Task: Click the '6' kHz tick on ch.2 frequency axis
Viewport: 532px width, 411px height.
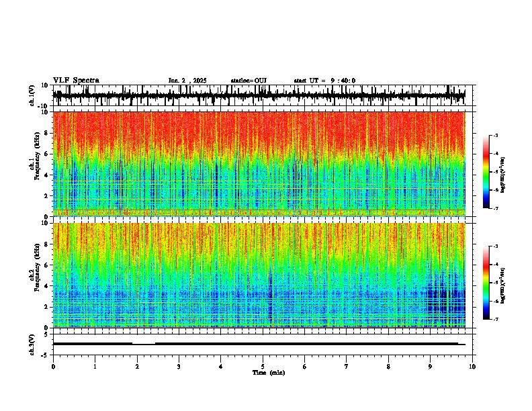Action: (46, 265)
